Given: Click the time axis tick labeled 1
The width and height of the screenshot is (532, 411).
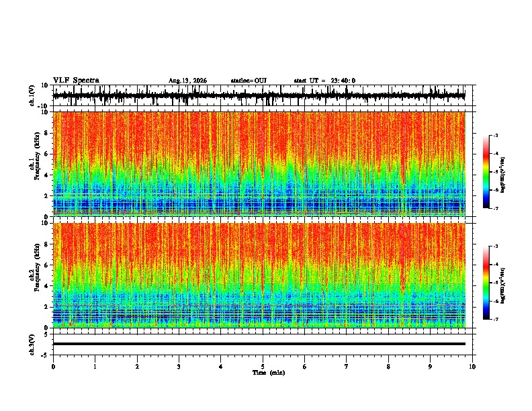Looking at the screenshot, I should click(x=95, y=367).
